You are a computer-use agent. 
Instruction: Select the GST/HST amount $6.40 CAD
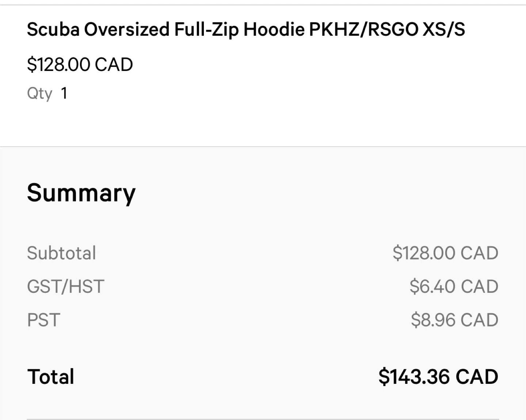click(454, 286)
